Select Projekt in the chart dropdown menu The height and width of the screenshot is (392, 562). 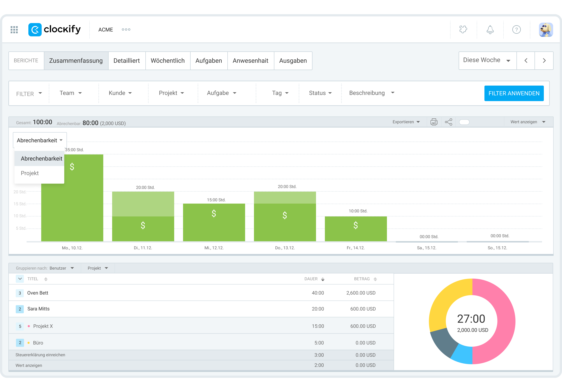click(x=30, y=173)
